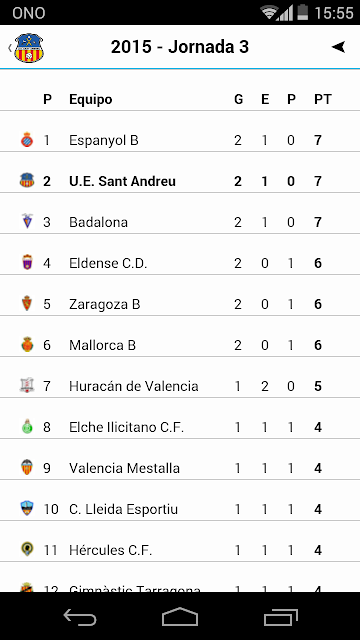The width and height of the screenshot is (360, 640).
Task: Tap the PT column header
Action: coord(323,99)
